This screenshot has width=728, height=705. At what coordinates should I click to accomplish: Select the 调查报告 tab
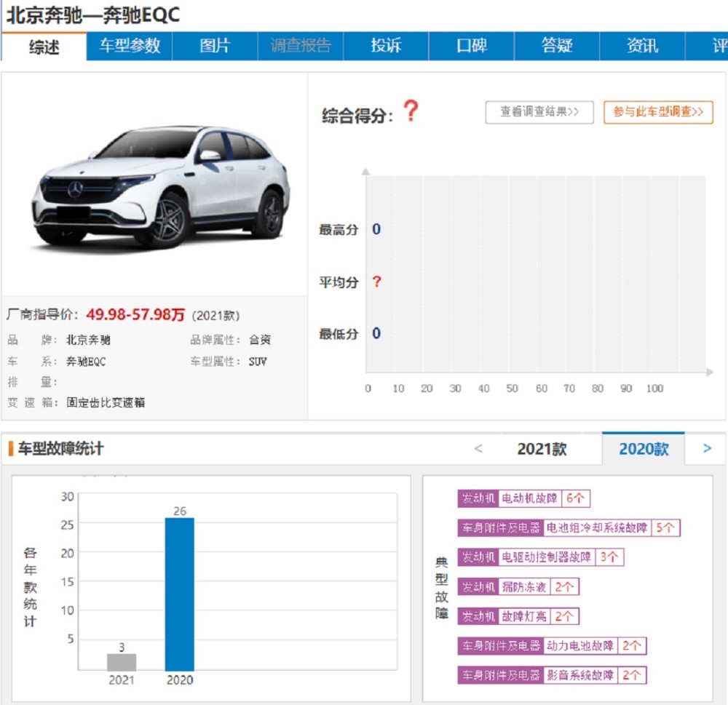[301, 46]
